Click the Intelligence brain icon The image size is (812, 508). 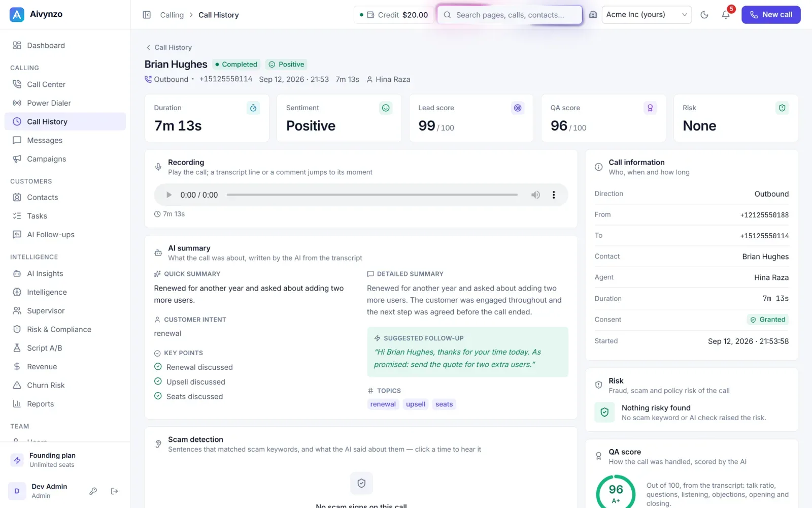[x=17, y=292]
